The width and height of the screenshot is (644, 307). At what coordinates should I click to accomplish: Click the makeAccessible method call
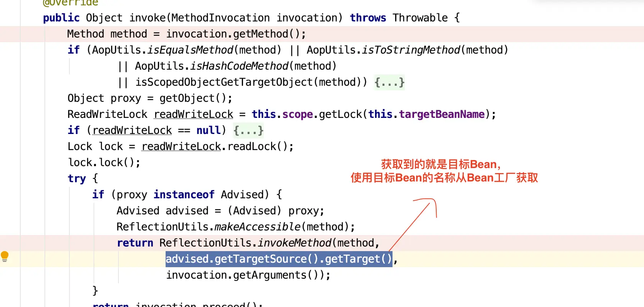(x=258, y=227)
